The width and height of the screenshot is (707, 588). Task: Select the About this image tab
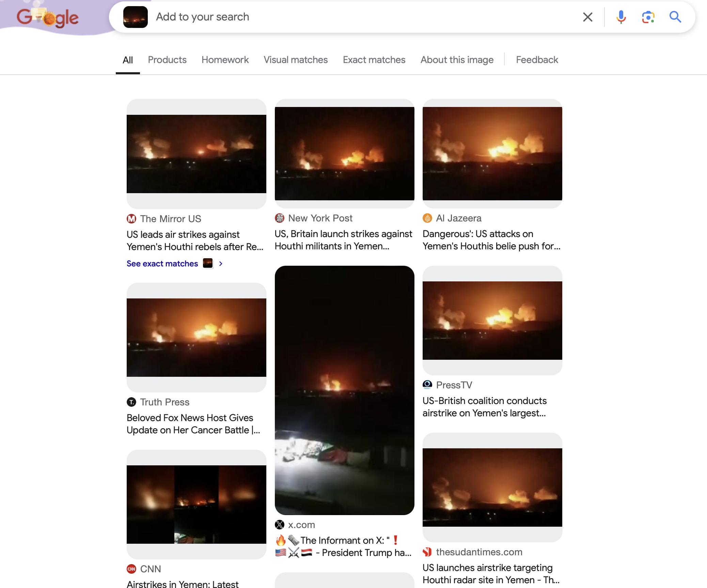(x=457, y=60)
